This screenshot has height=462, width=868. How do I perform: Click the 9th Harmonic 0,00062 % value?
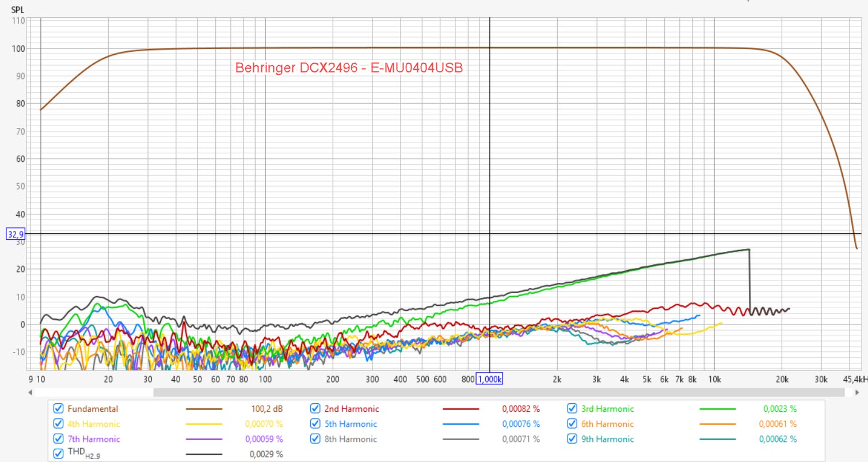pyautogui.click(x=778, y=439)
